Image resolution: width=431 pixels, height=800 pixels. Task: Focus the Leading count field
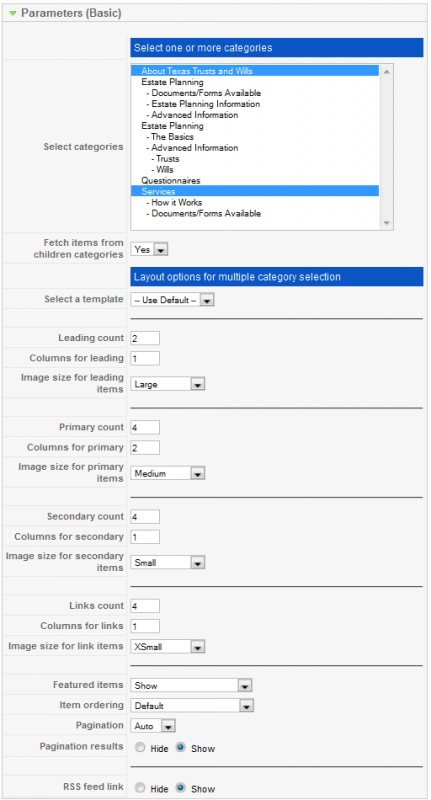(x=145, y=338)
